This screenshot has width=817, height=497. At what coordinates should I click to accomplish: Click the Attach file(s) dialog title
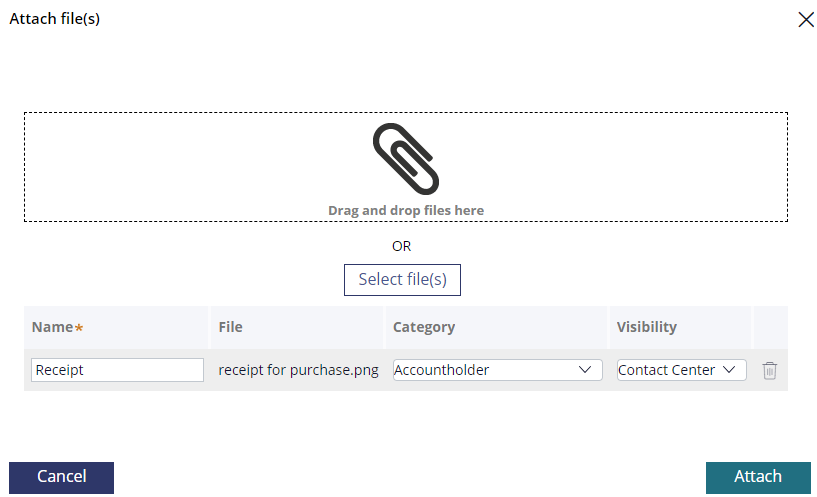(x=55, y=19)
